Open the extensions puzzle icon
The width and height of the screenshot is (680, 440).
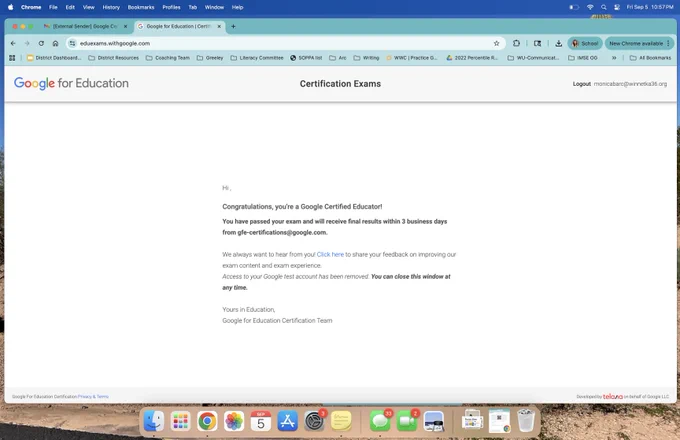(x=516, y=43)
